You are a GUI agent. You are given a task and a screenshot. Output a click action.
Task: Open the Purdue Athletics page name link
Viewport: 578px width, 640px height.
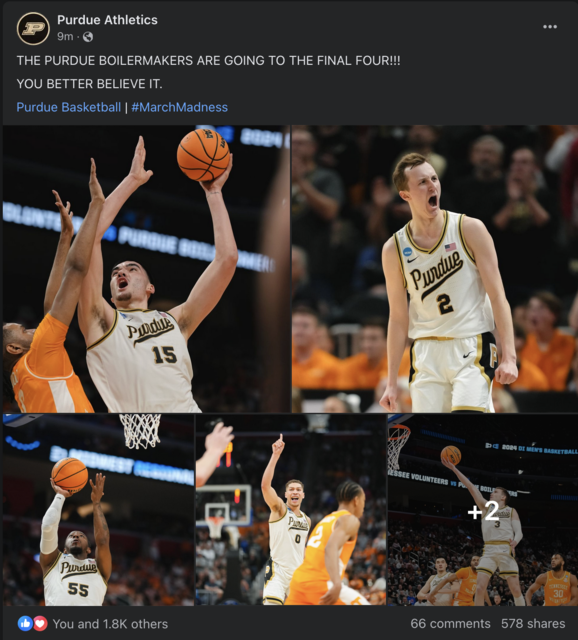click(107, 20)
